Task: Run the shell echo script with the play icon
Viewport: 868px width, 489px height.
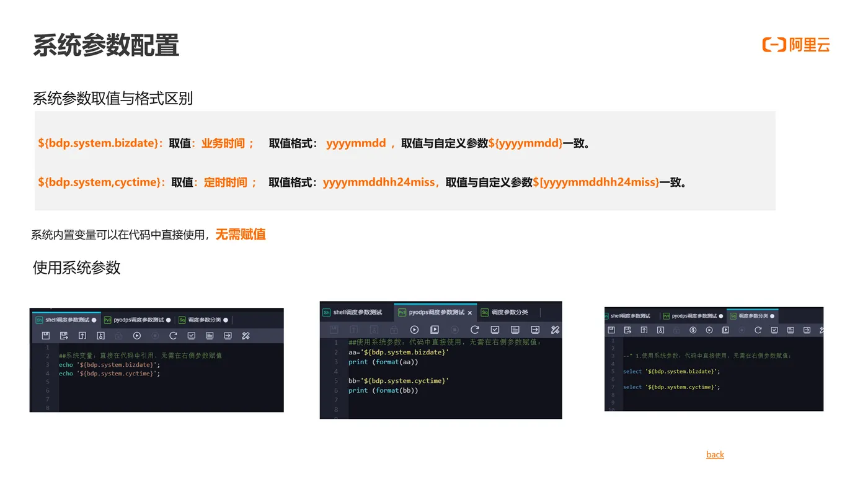Action: point(137,336)
